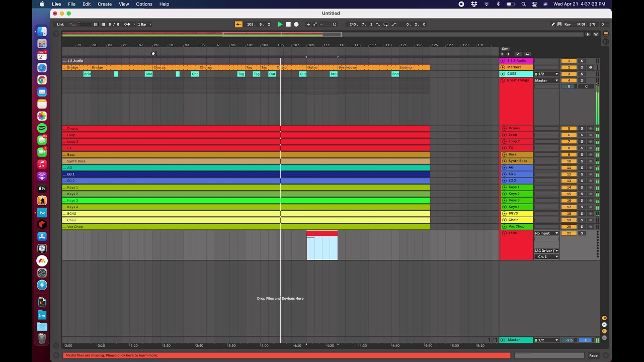Viewport: 644px width, 362px height.
Task: Open IAC Driver output dropdown
Action: click(546, 251)
